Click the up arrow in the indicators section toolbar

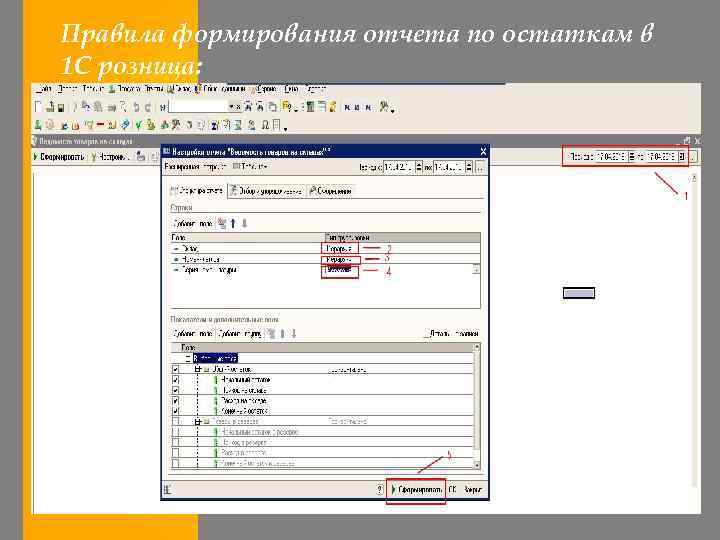[x=283, y=334]
